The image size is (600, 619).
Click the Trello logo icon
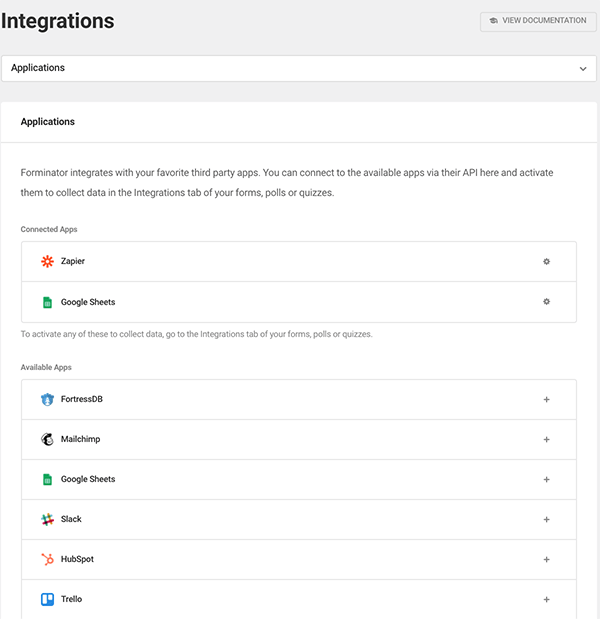tap(47, 599)
